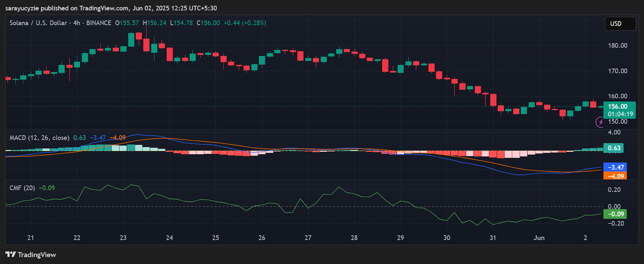Open the MACD (12, 26, close) indicator legend
Screen dimensions: 644x264
pos(39,138)
